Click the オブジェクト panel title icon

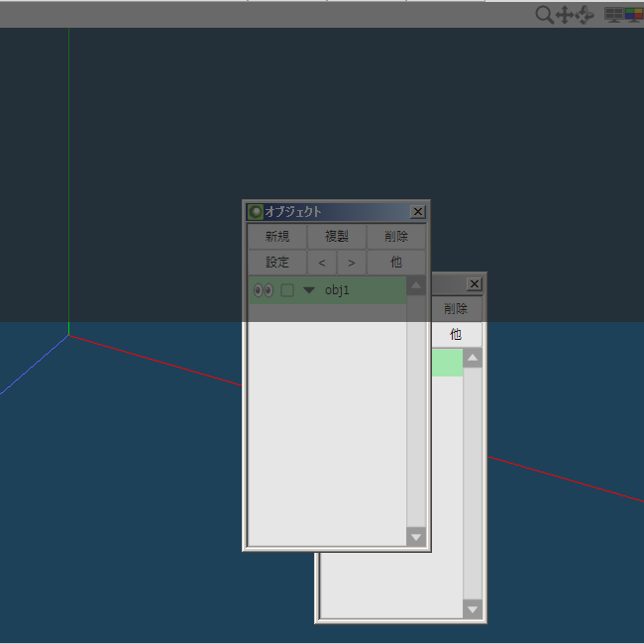(256, 212)
